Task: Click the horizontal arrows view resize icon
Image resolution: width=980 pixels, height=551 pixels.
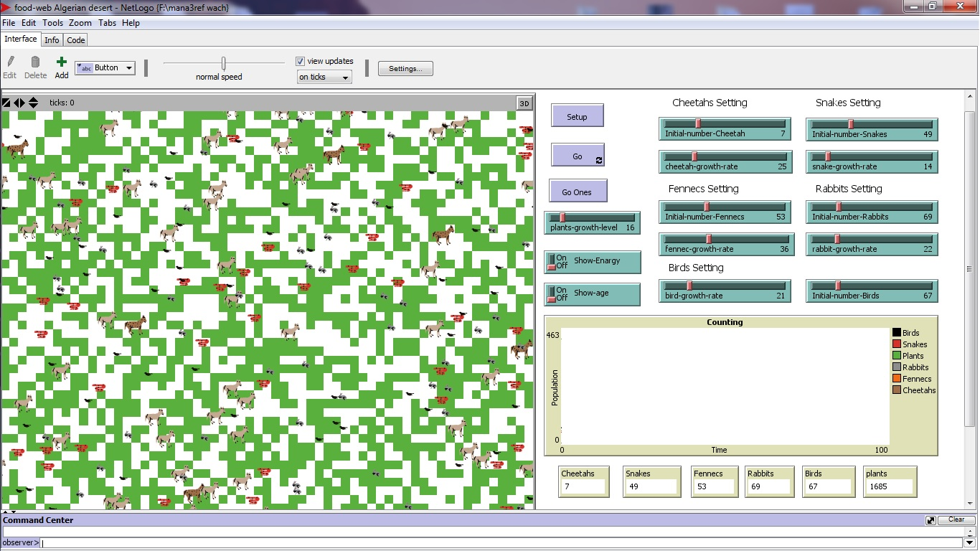Action: click(x=19, y=103)
